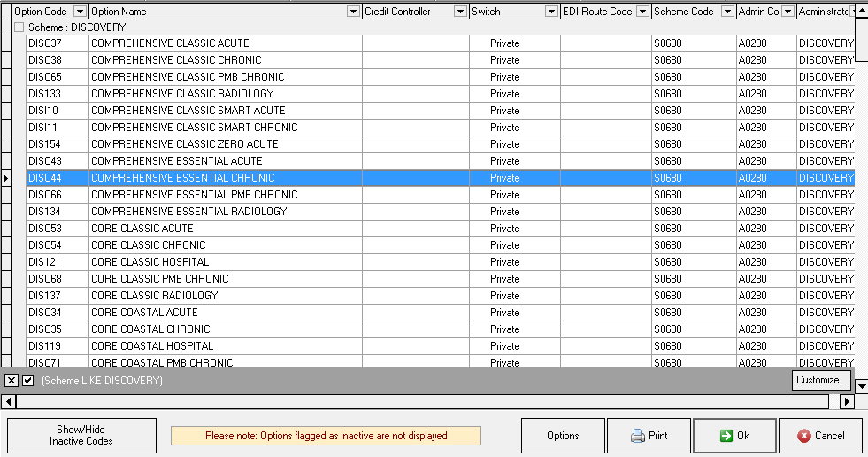Select CORE COASTAL HOSPITAL option name
Screen dimensions: 868x457
[x=226, y=346]
